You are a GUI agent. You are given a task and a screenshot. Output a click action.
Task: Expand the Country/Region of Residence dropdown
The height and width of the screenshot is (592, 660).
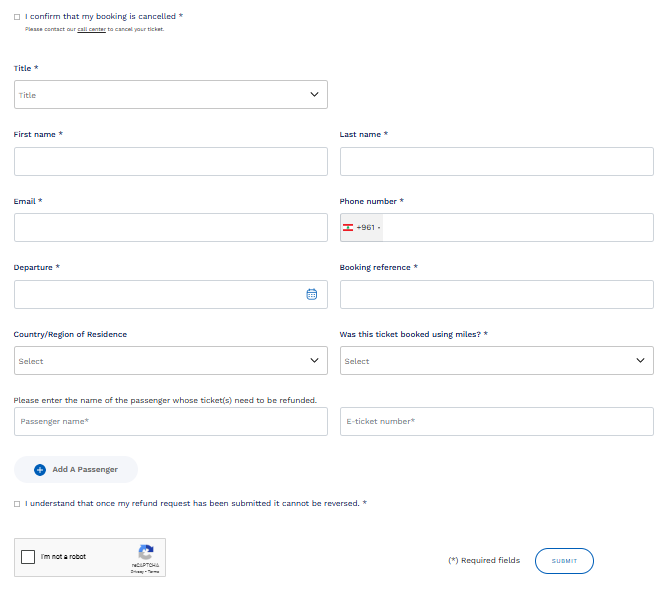pyautogui.click(x=170, y=361)
